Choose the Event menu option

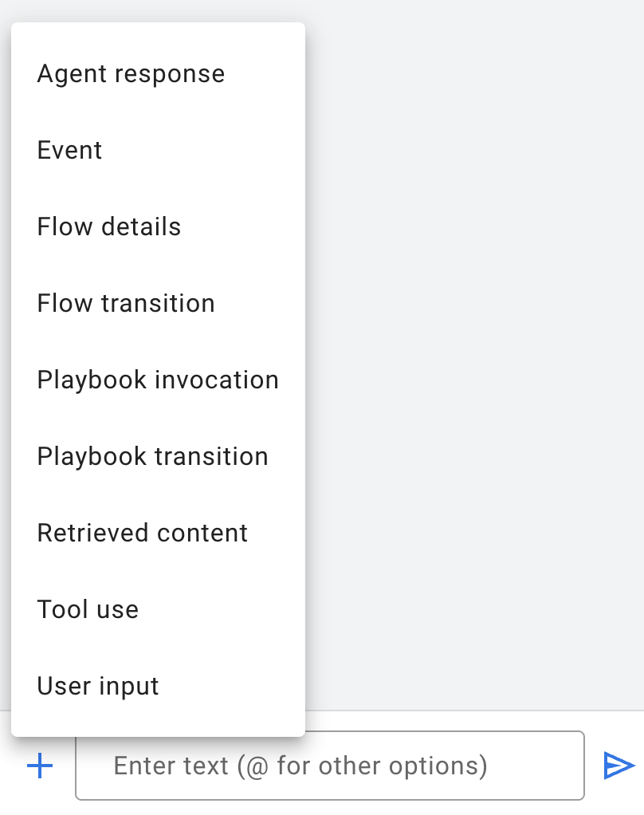(70, 151)
